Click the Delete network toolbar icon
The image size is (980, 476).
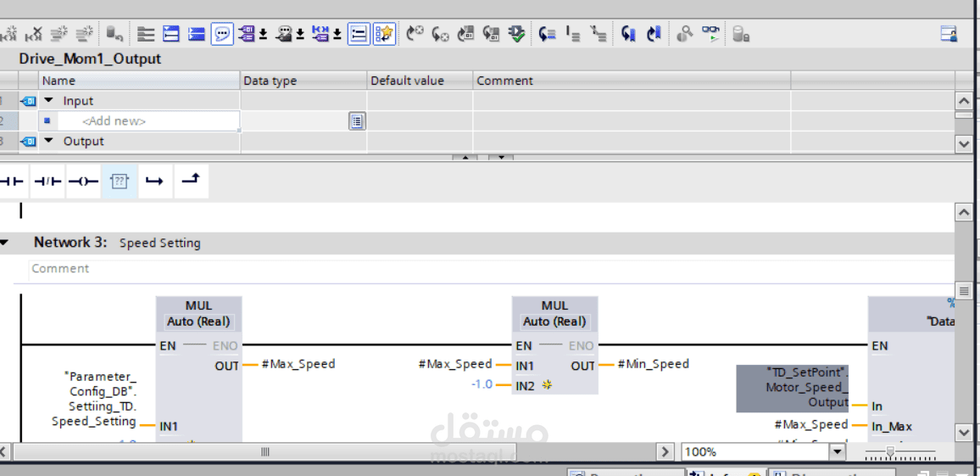(34, 33)
